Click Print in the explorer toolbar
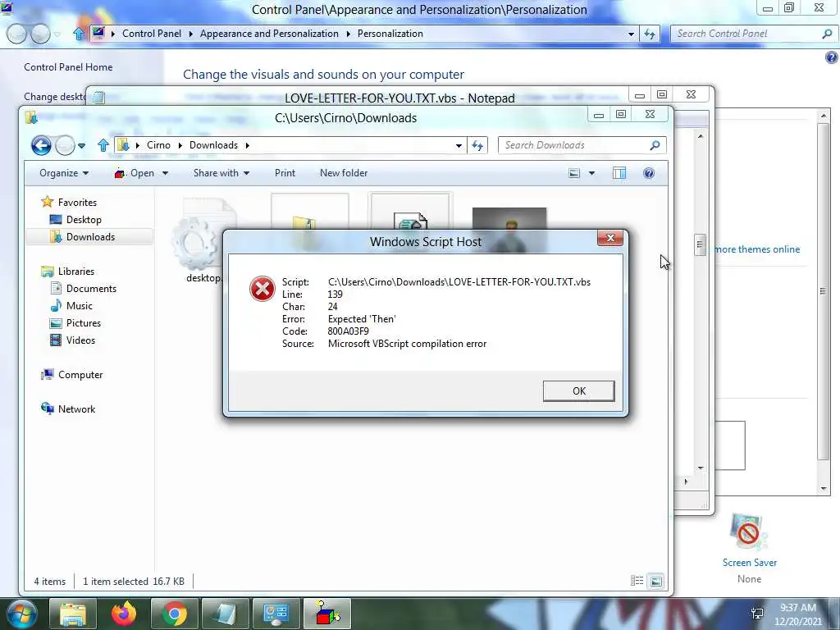This screenshot has width=840, height=630. [285, 173]
